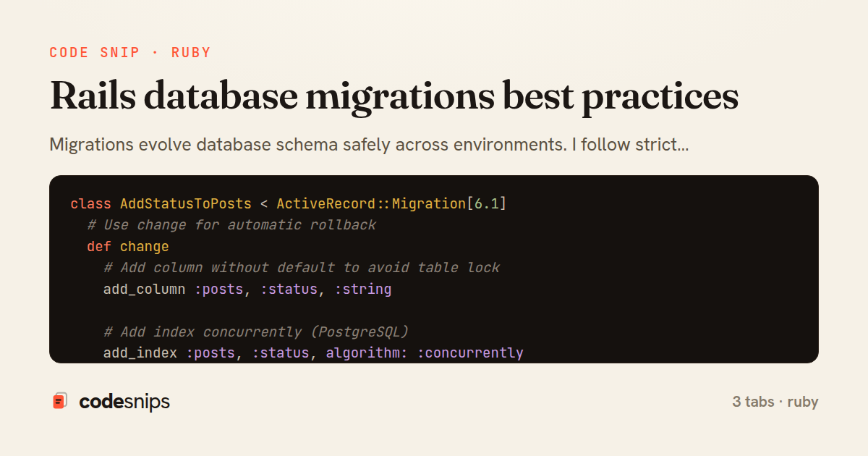Click the title "Rails database migrations best practices"
Screen dimensions: 868x456
(x=394, y=97)
